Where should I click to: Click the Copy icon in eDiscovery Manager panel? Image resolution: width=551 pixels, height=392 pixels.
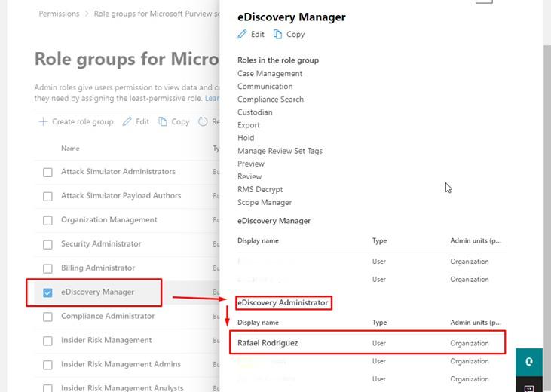pos(277,34)
